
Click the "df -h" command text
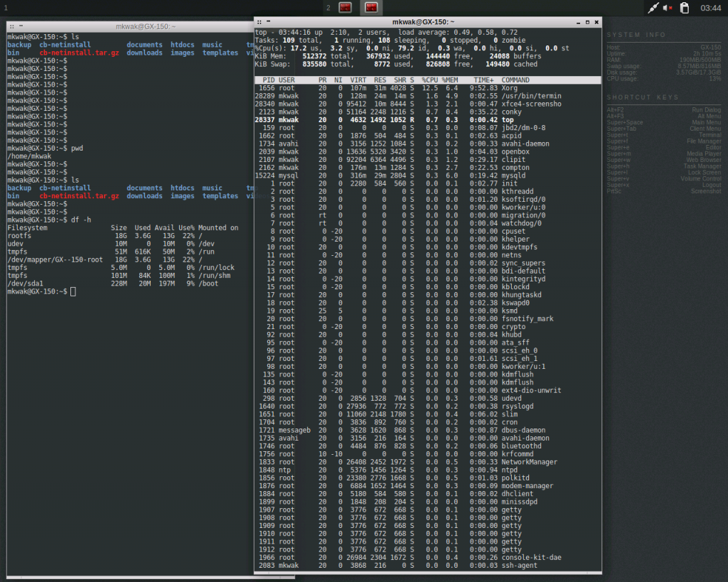coord(81,220)
